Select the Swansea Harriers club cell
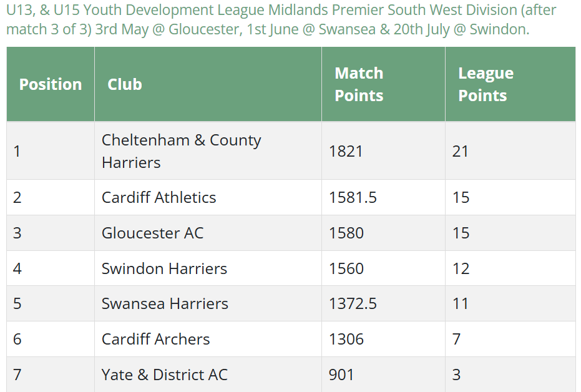 (208, 304)
